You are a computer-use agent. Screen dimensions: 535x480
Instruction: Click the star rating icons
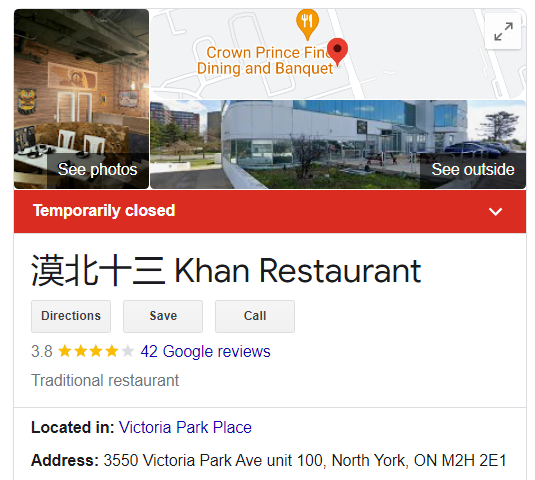click(96, 351)
